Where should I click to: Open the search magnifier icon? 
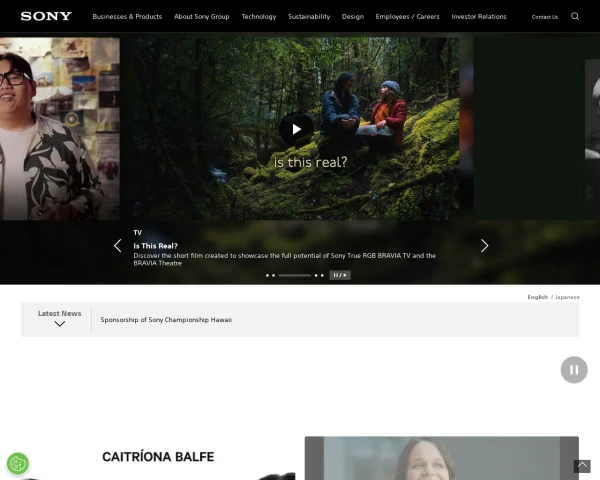point(575,16)
